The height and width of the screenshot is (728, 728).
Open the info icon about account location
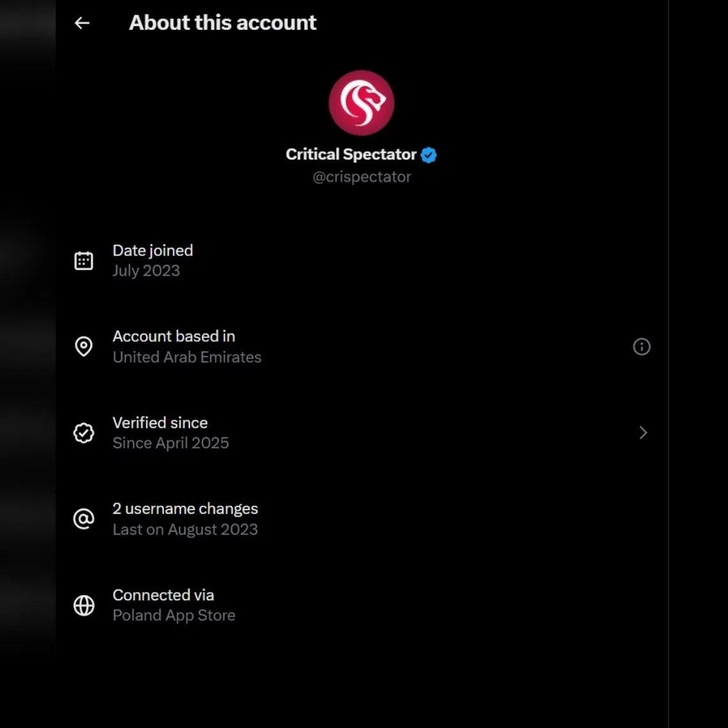point(642,346)
